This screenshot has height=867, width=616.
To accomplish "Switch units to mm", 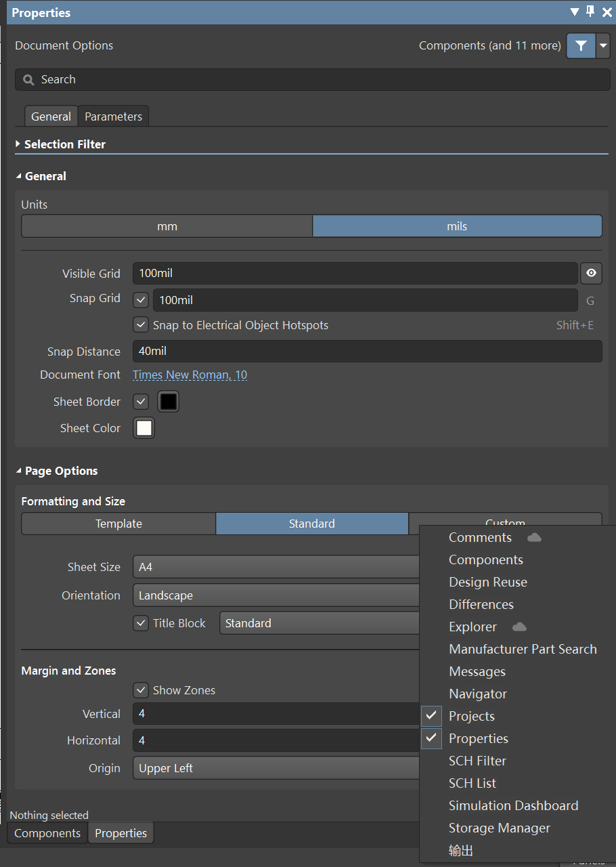I will pos(167,226).
